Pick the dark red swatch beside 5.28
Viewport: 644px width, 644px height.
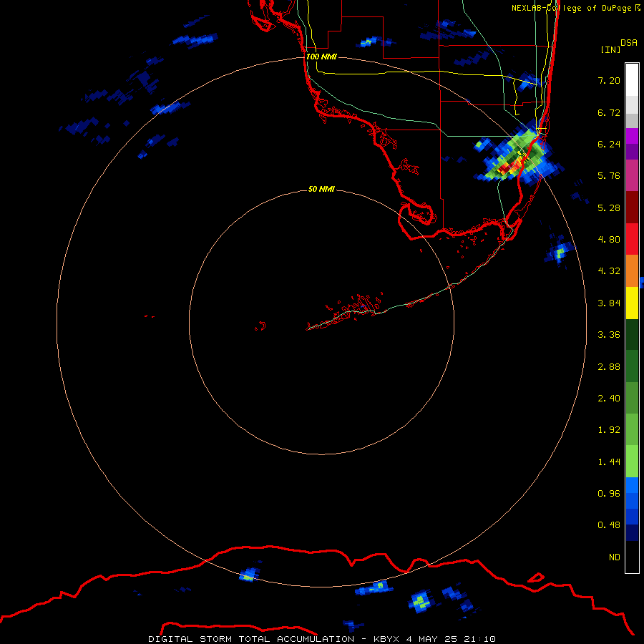point(632,208)
